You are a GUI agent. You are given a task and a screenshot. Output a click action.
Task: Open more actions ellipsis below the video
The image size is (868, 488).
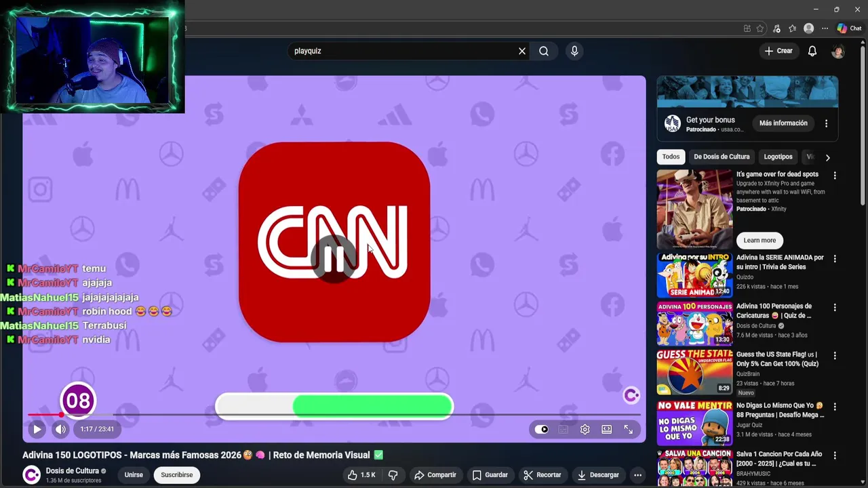tap(637, 475)
